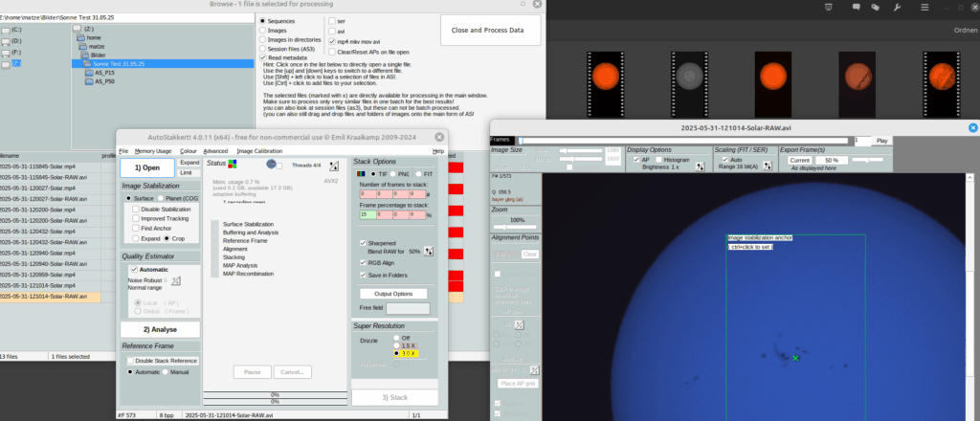
Task: Click the Brightness 1x adjustment icon
Action: 700,167
